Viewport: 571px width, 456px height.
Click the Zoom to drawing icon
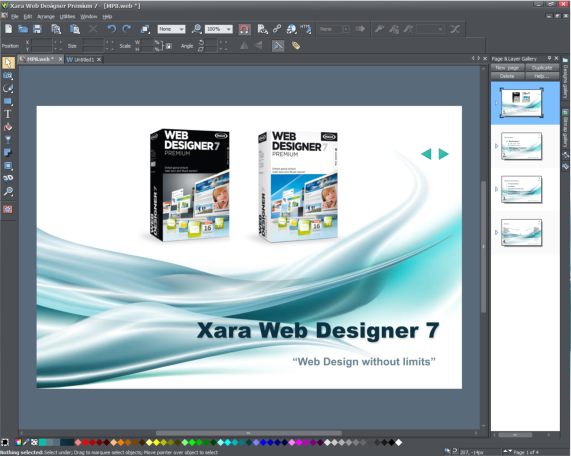tap(197, 29)
